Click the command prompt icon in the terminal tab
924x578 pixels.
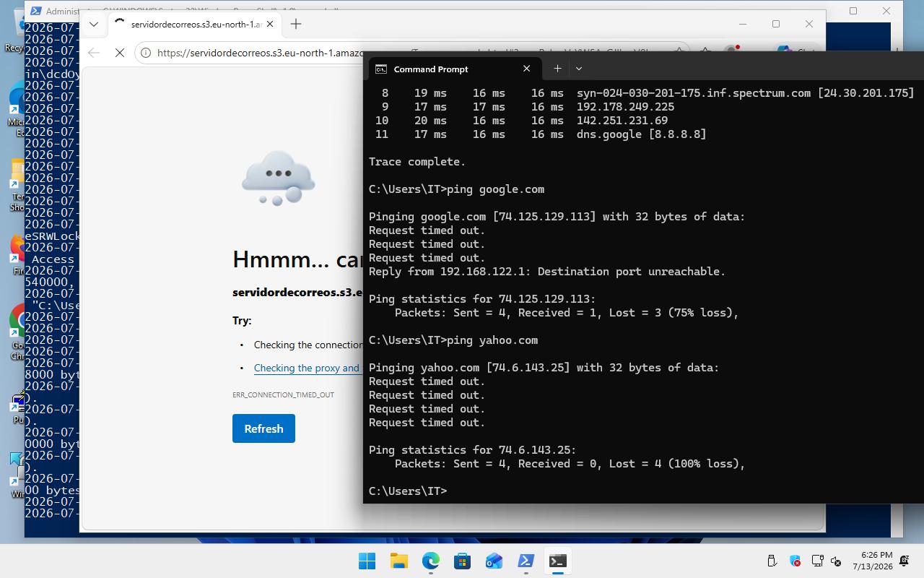point(380,69)
